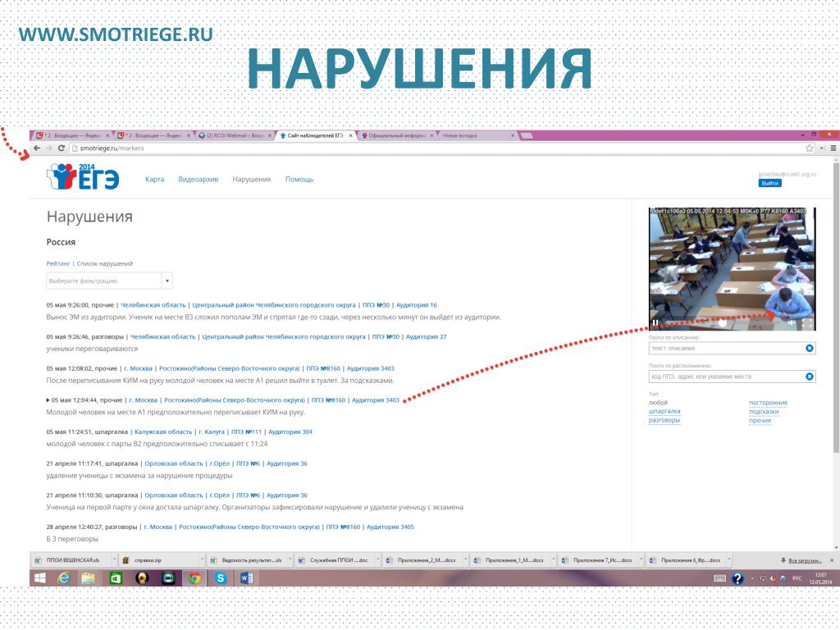Reload the smotriege.ru page
Viewport: 840px width, 630px height.
[x=61, y=148]
